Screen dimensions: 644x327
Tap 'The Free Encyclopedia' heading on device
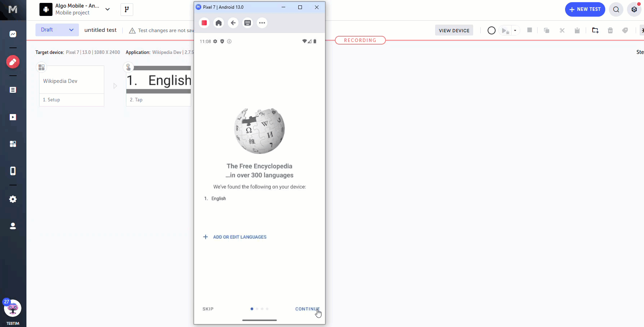coord(260,166)
